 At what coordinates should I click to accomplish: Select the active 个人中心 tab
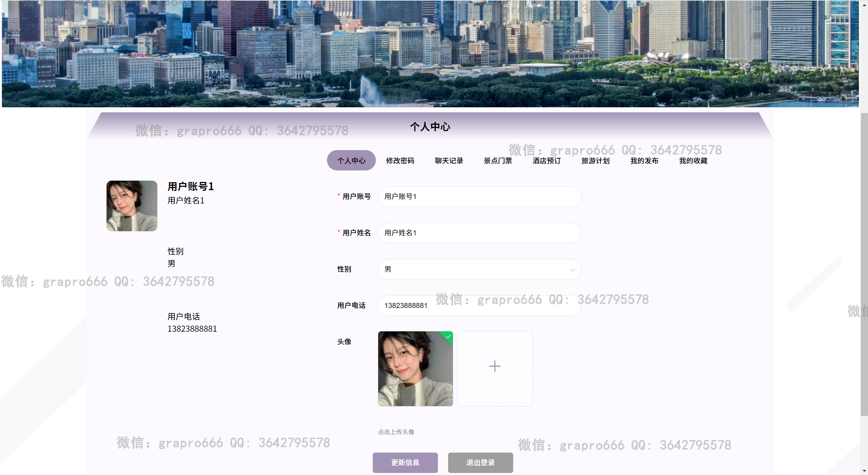click(x=351, y=161)
